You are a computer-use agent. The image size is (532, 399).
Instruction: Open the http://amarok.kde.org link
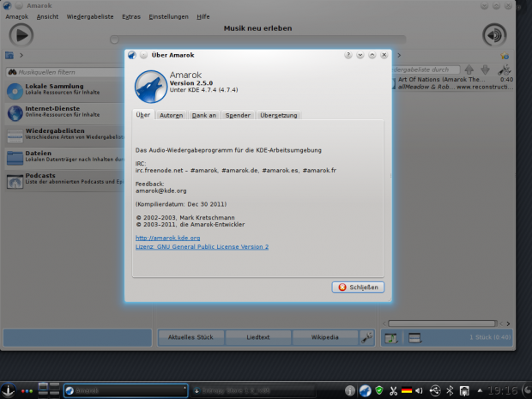(x=167, y=238)
